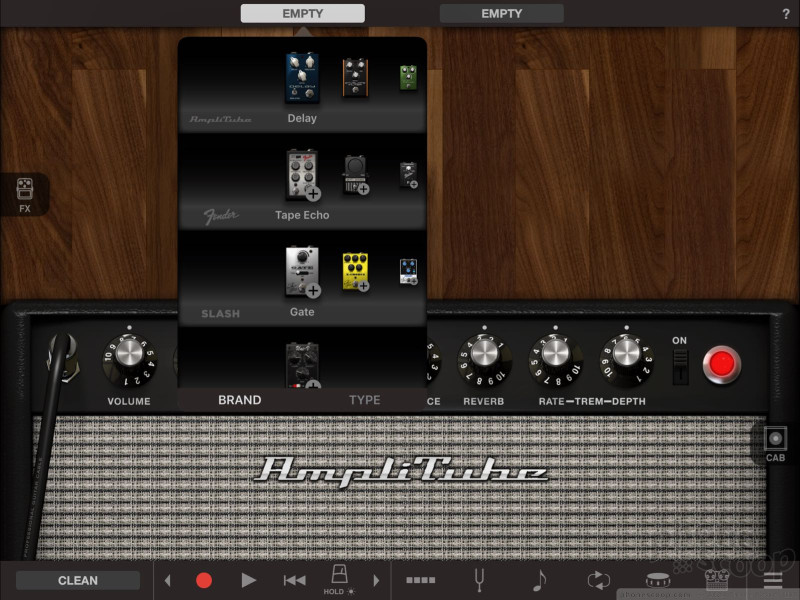Viewport: 800px width, 600px height.
Task: Select the small black Fender pedal
Action: pyautogui.click(x=408, y=174)
